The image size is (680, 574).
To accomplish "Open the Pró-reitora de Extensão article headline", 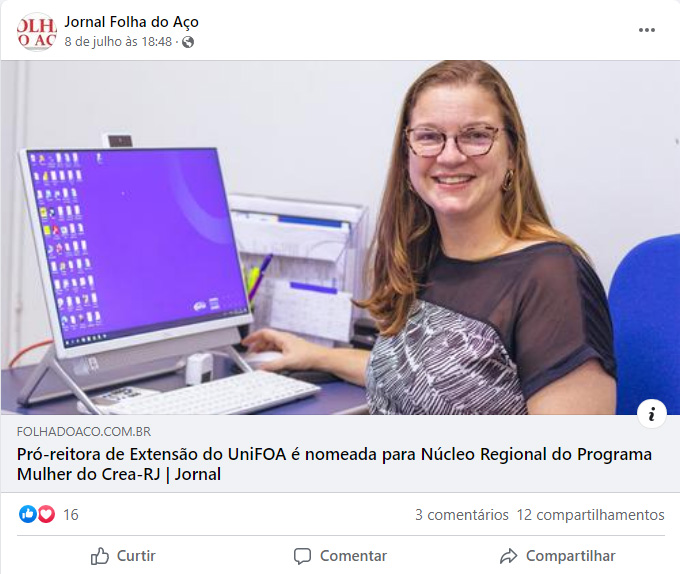I will pos(334,464).
